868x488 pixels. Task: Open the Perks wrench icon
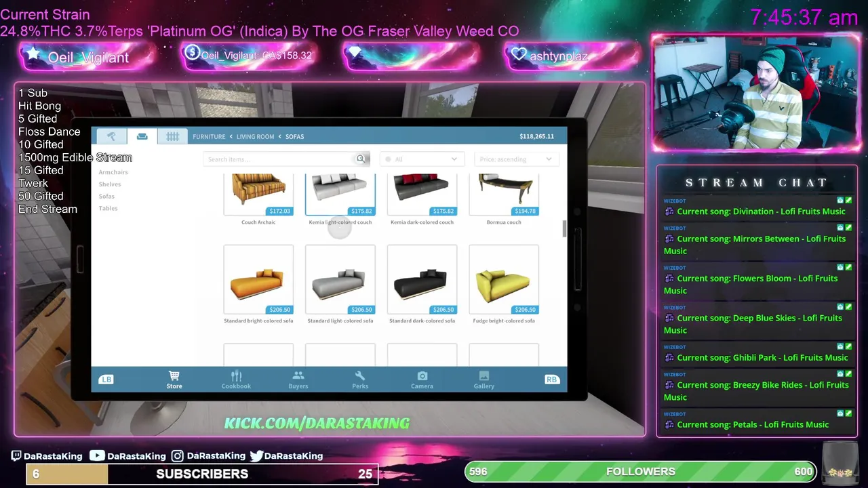click(360, 376)
